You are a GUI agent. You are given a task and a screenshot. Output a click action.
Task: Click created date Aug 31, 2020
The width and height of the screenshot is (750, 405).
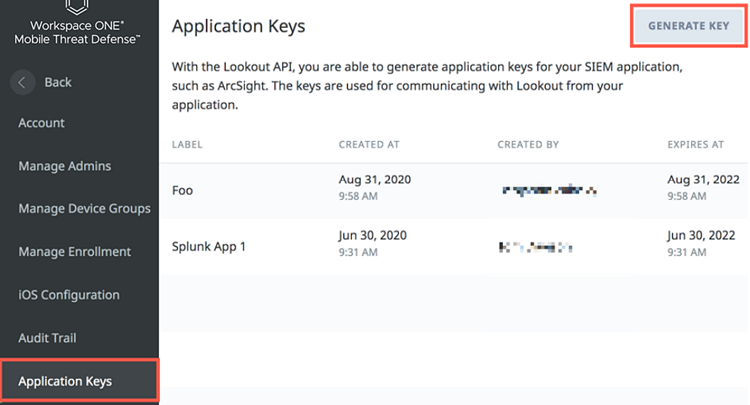pyautogui.click(x=375, y=179)
